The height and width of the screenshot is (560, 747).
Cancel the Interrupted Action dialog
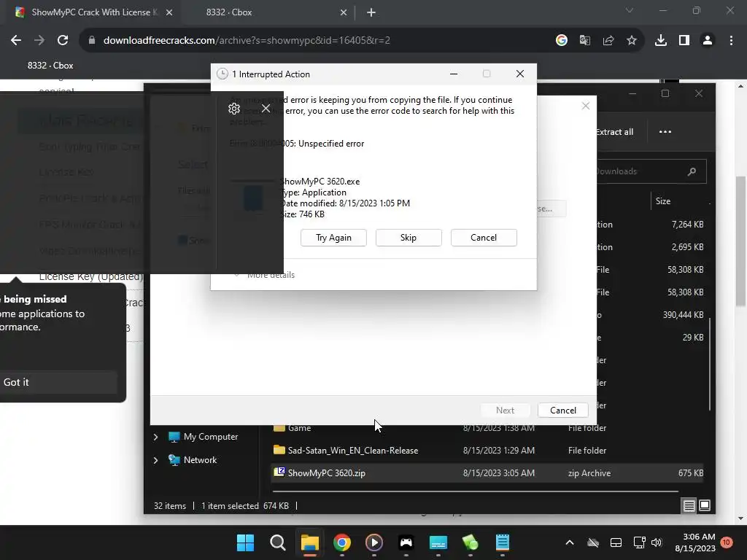(x=484, y=238)
